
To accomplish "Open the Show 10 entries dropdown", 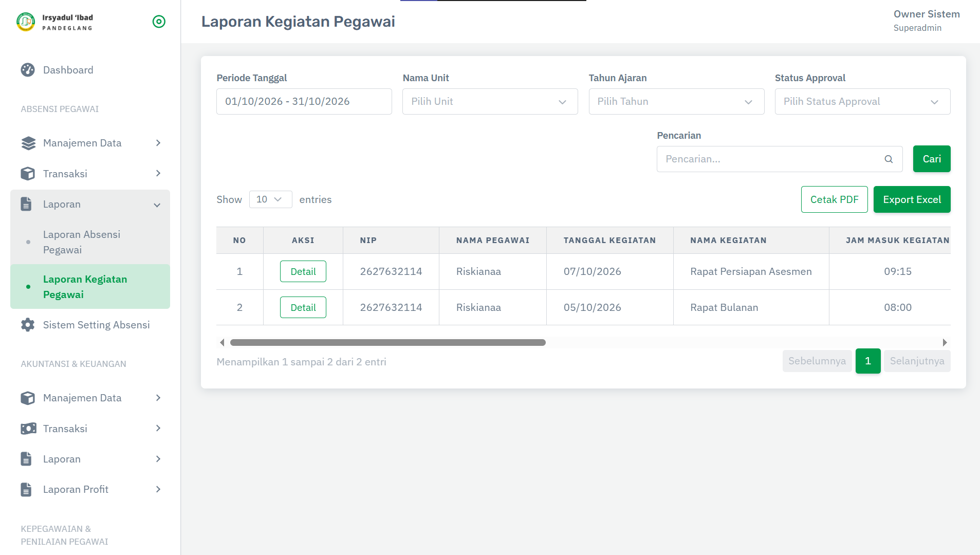I will (270, 199).
